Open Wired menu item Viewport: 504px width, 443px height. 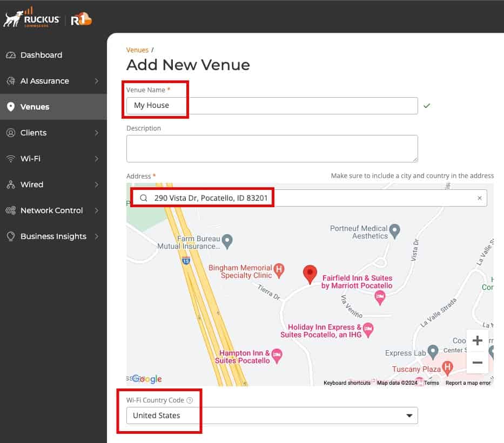53,185
